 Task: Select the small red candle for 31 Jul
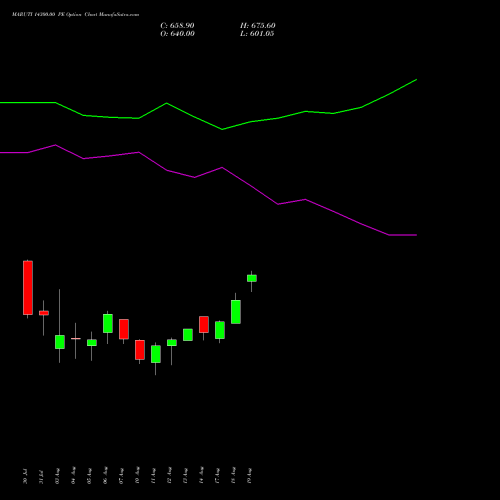coord(44,313)
